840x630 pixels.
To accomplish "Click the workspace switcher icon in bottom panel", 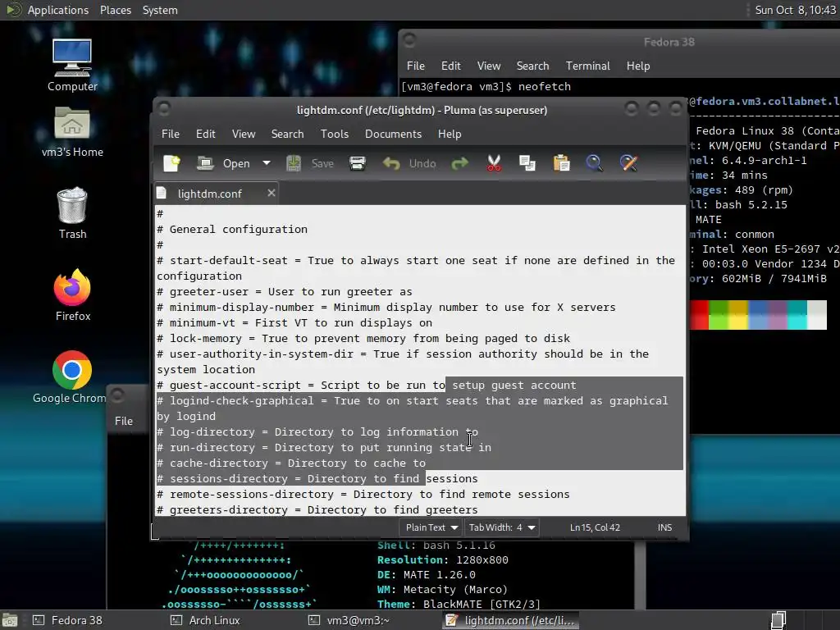I will [778, 620].
